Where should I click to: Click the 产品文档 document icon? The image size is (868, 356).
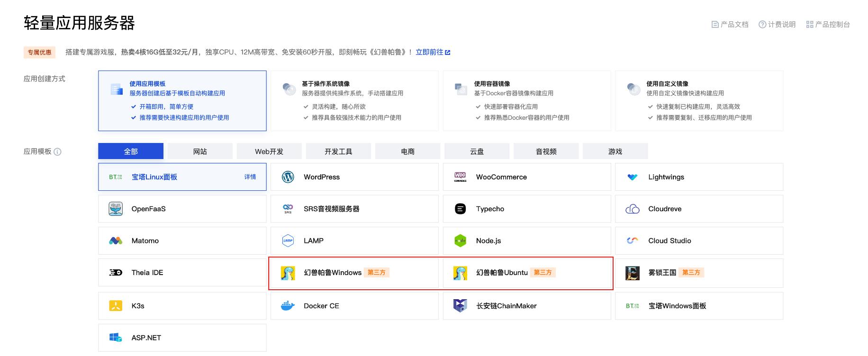(715, 25)
